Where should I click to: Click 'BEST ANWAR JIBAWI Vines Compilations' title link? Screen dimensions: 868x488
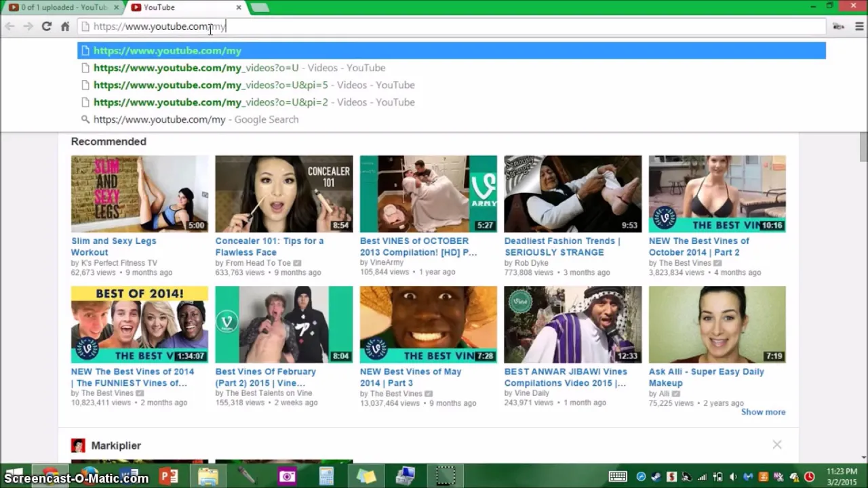pyautogui.click(x=566, y=377)
